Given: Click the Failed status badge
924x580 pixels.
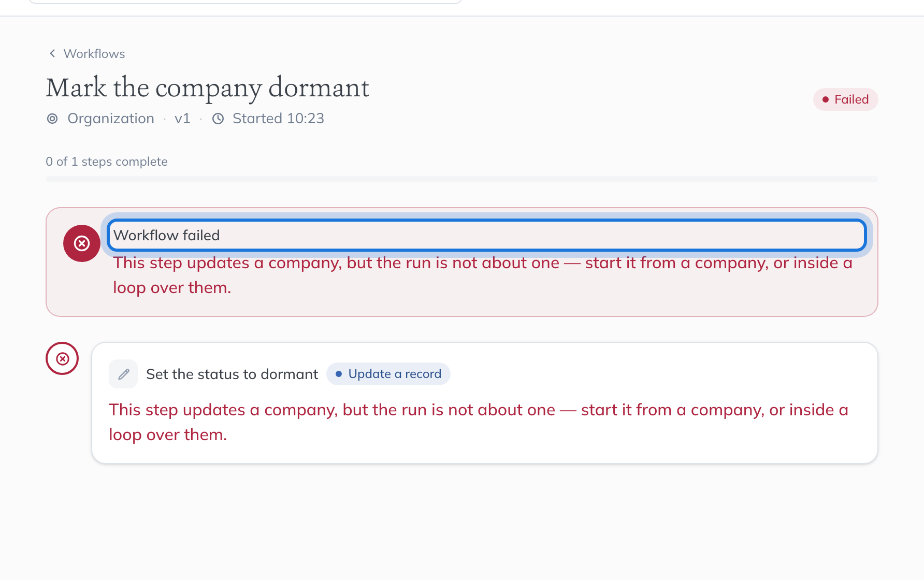Looking at the screenshot, I should click(x=845, y=99).
